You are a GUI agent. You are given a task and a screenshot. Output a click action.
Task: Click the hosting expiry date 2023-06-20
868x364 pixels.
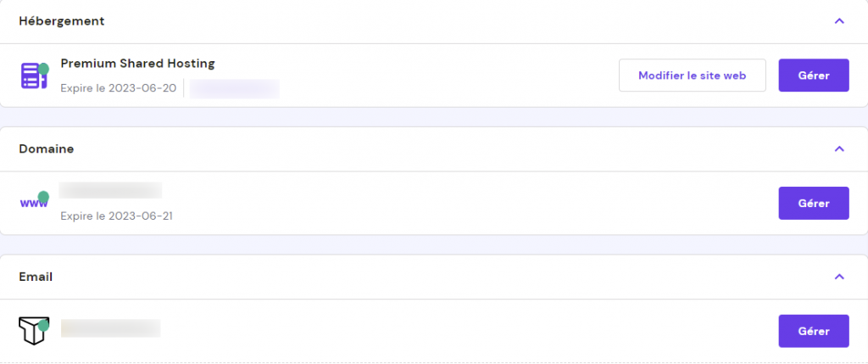click(x=119, y=87)
